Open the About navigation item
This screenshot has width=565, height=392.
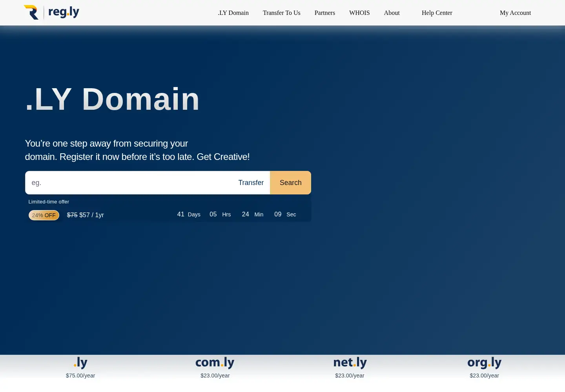pyautogui.click(x=392, y=13)
